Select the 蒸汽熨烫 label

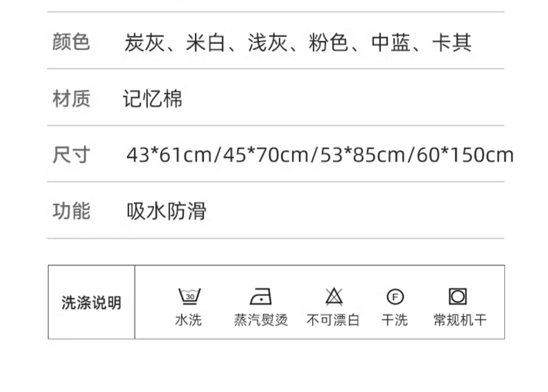point(261,320)
